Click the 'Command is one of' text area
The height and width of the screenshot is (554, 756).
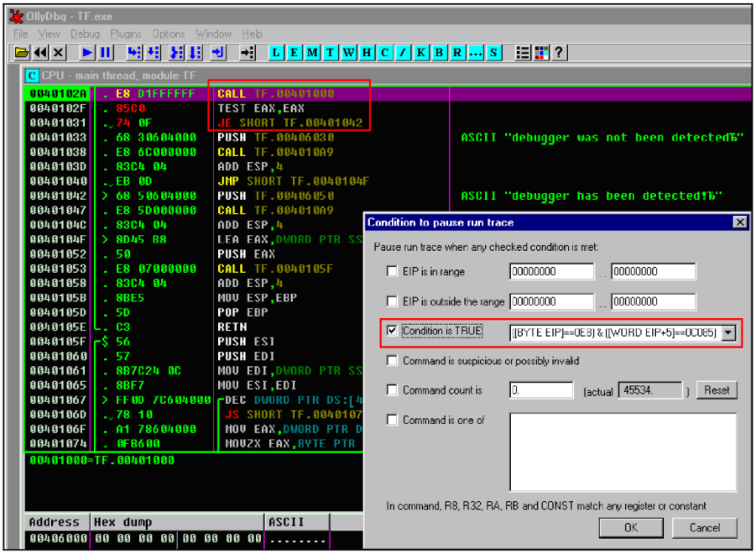623,452
